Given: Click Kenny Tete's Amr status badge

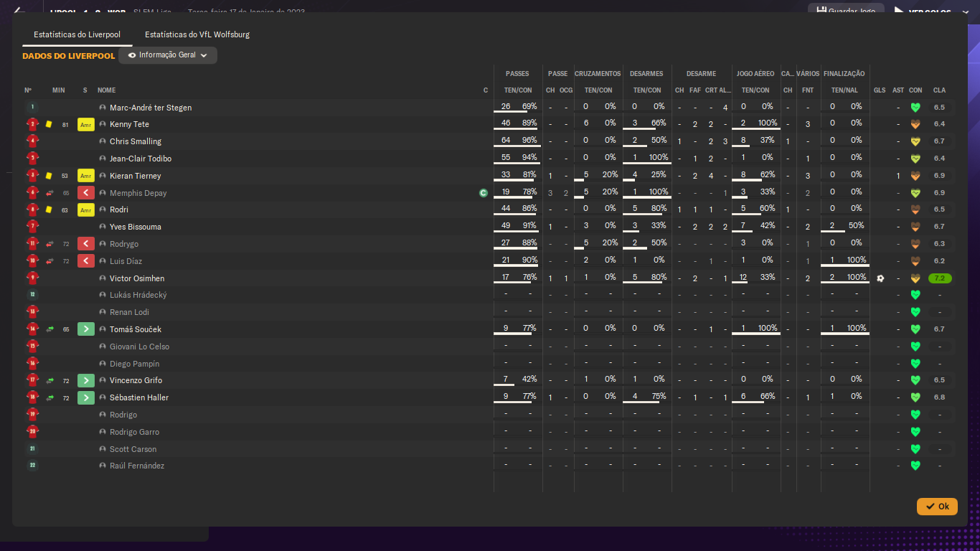Looking at the screenshot, I should coord(86,124).
